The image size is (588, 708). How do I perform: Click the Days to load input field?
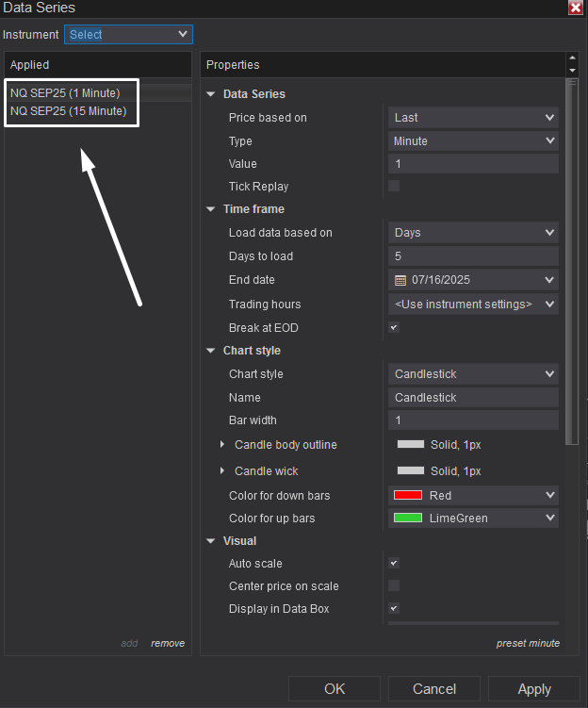[x=473, y=256]
